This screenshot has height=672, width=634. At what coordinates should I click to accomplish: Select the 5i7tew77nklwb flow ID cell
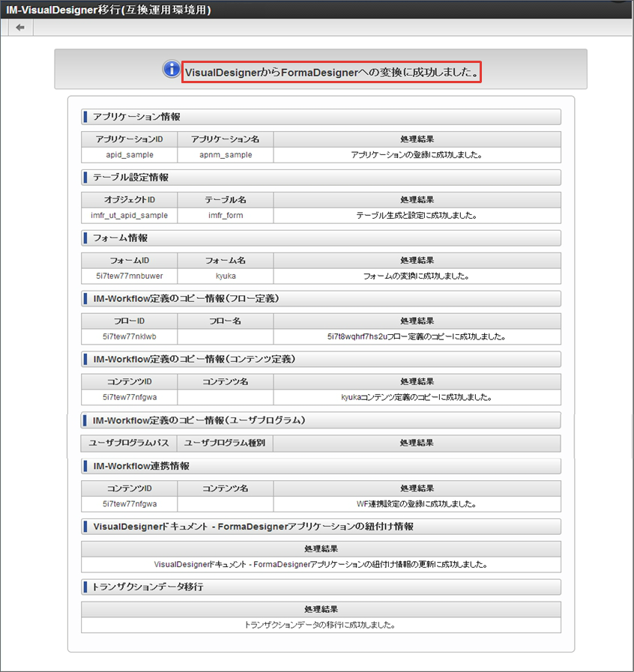[x=130, y=336]
